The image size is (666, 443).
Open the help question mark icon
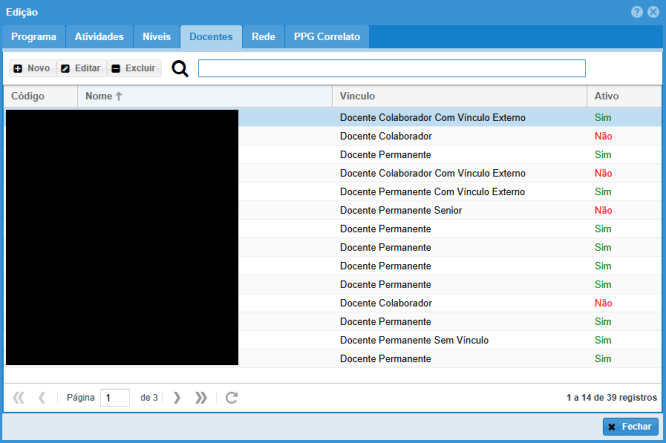(637, 11)
